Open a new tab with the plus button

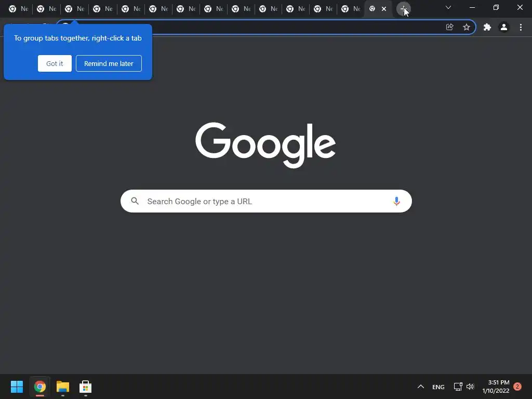(x=403, y=9)
